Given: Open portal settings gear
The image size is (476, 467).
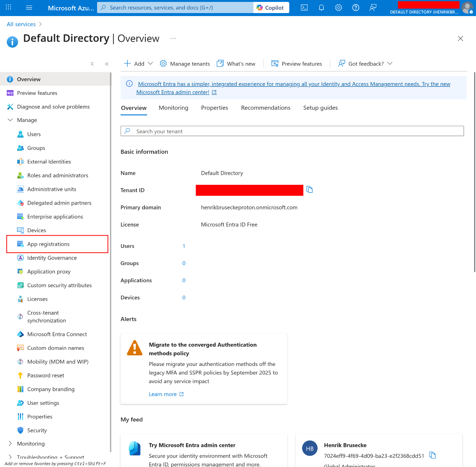Looking at the screenshot, I should click(x=338, y=7).
